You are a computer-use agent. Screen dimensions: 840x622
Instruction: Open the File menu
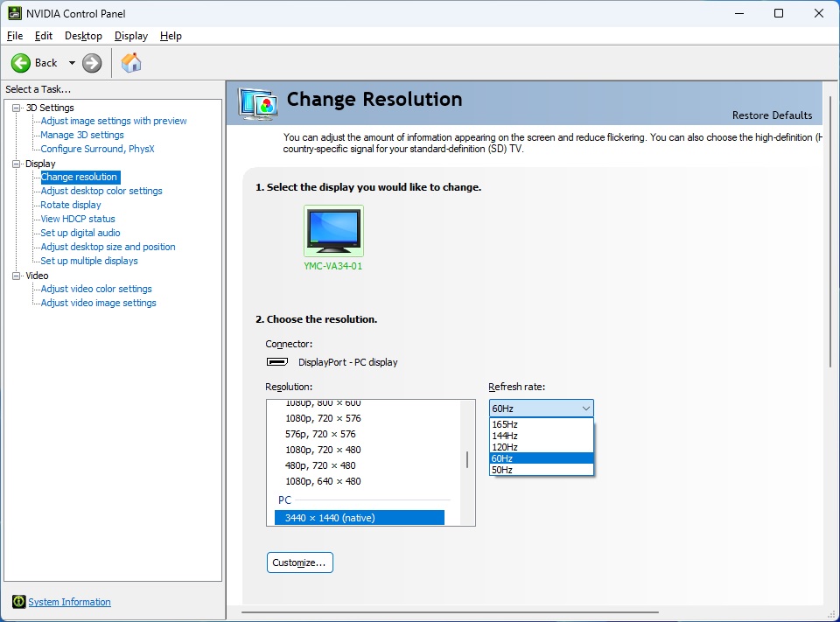coord(15,36)
